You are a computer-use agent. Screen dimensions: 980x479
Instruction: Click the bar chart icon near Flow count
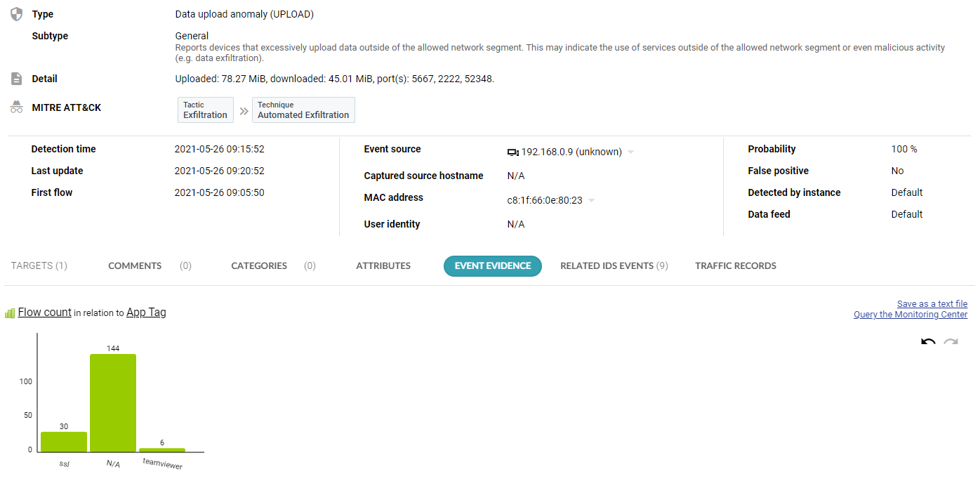click(10, 313)
